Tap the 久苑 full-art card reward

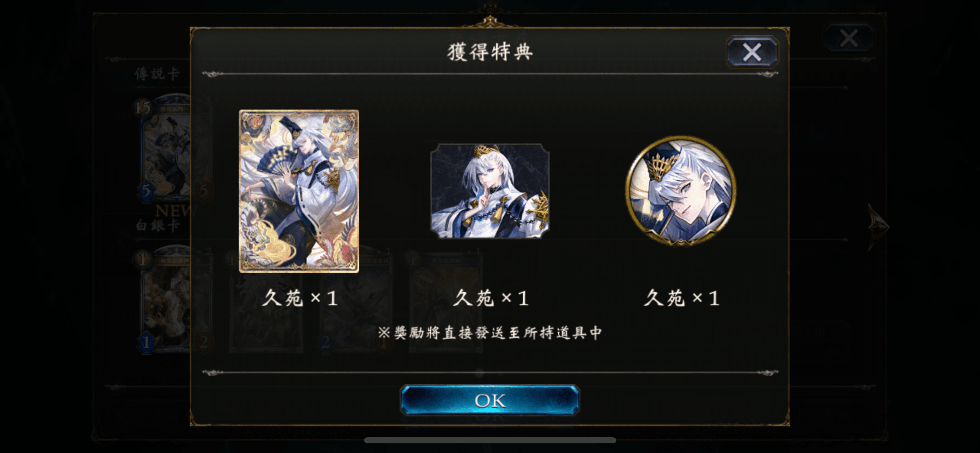(x=299, y=191)
